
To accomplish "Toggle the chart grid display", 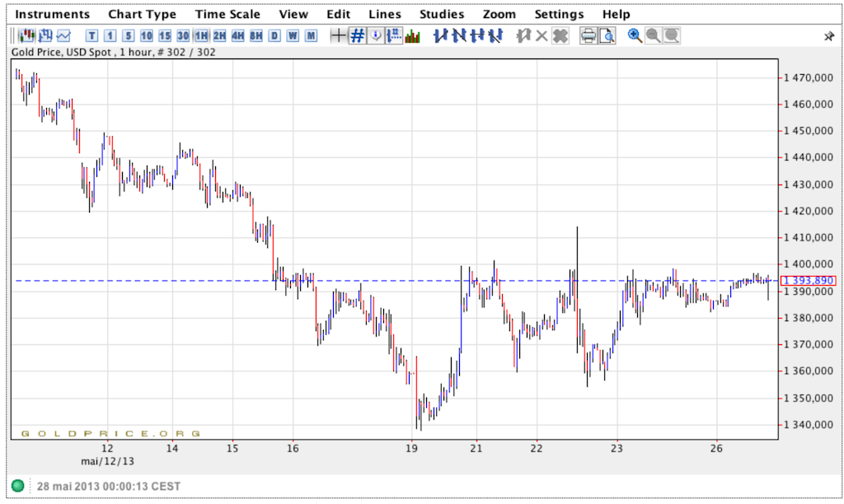I will pos(357,35).
